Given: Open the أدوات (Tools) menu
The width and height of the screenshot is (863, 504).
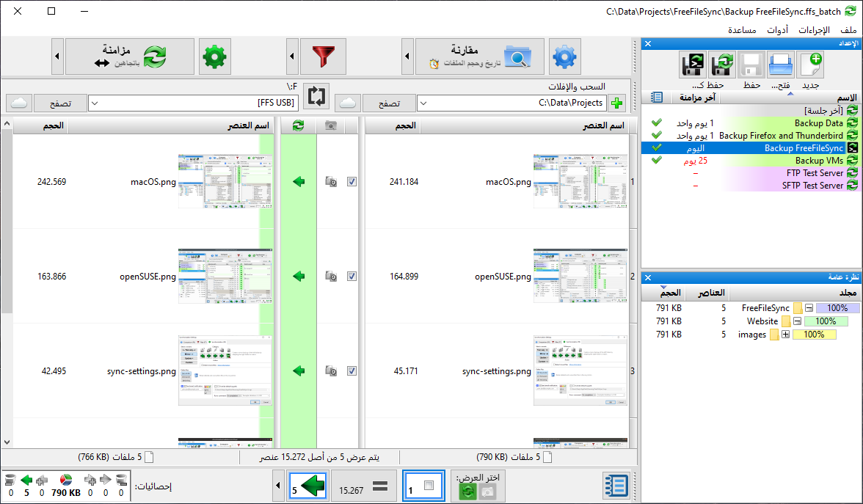Looking at the screenshot, I should (x=778, y=30).
